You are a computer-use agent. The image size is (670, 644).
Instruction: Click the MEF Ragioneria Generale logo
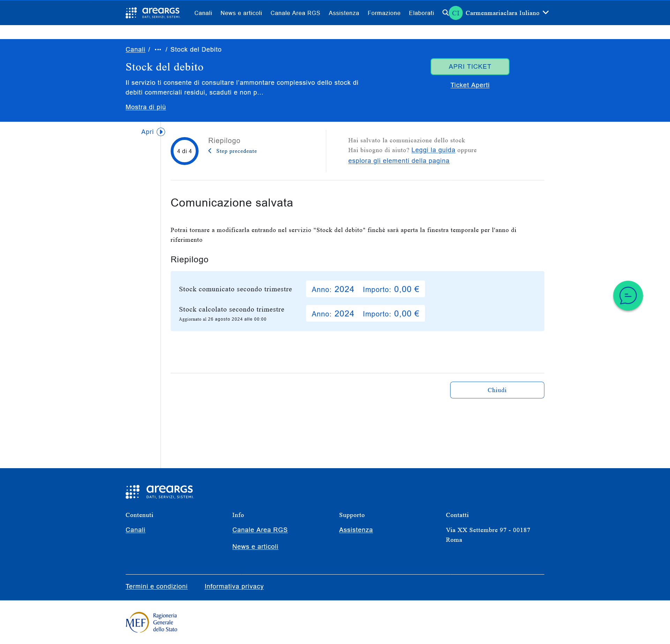[x=151, y=622]
